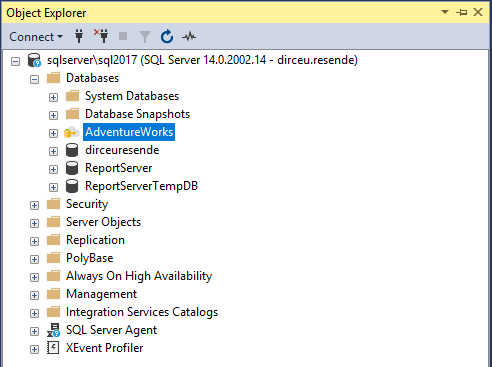The image size is (492, 367).
Task: Click the Disconnect plug icon with red X
Action: click(101, 36)
